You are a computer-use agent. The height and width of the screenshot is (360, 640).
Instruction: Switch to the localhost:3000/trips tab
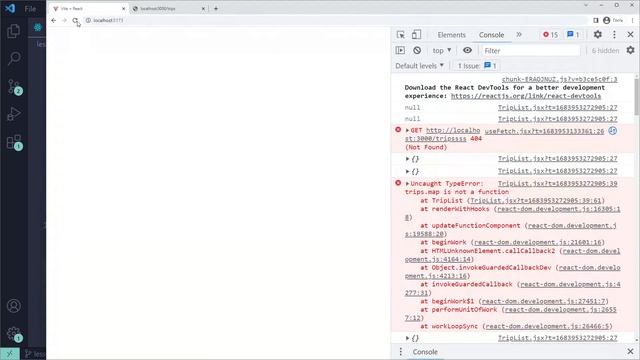pyautogui.click(x=168, y=9)
